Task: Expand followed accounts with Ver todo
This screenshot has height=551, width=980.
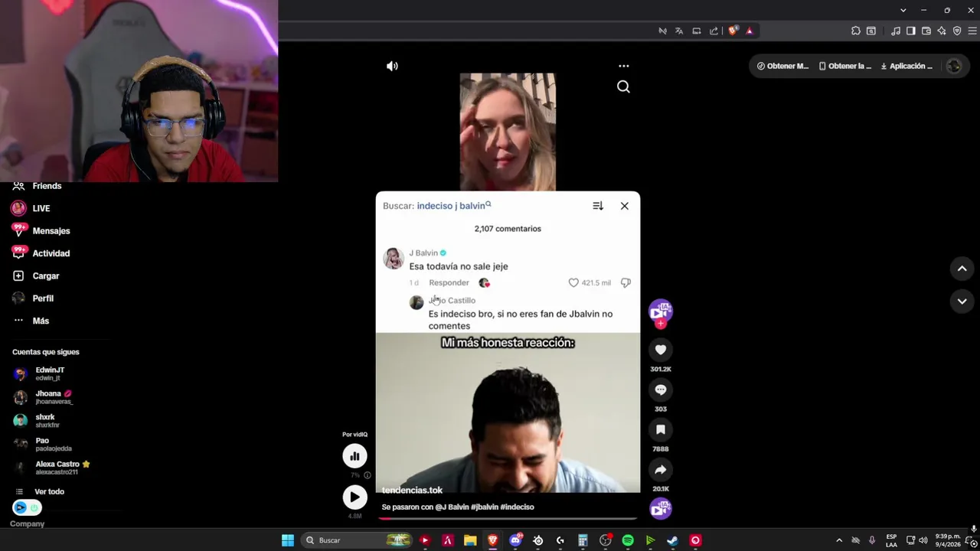Action: pyautogui.click(x=49, y=491)
